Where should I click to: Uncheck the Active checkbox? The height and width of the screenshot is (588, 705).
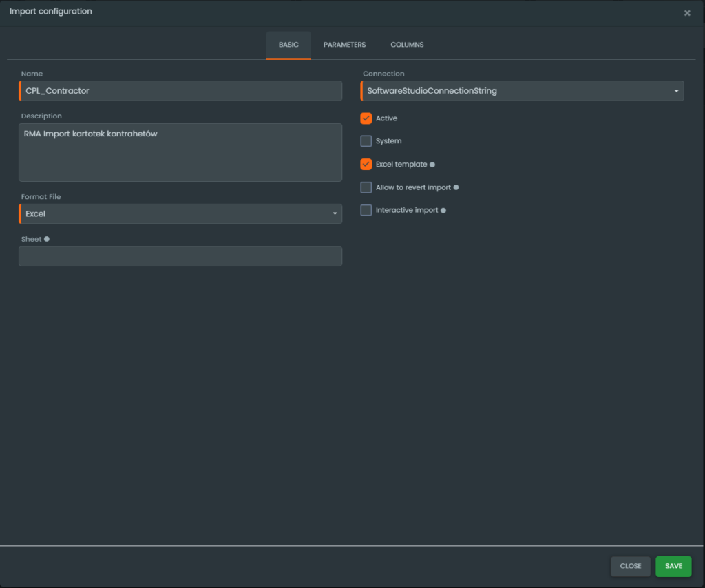coord(366,118)
